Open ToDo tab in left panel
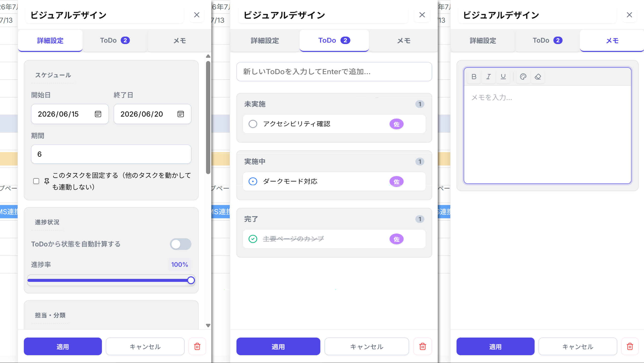The height and width of the screenshot is (363, 644). click(115, 41)
